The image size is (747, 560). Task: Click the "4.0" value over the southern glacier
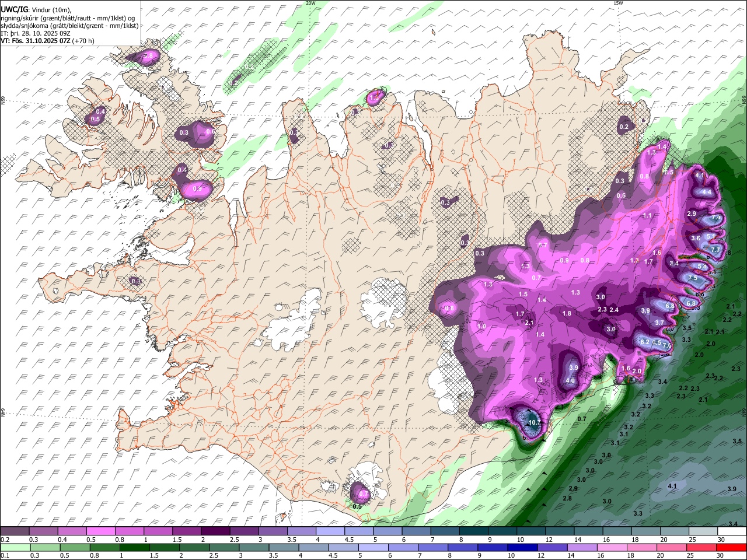(x=570, y=381)
